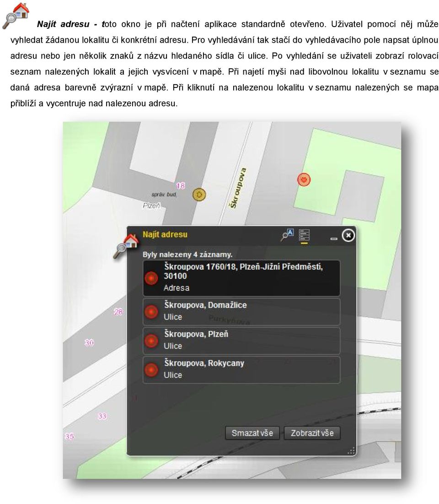Click house number 18 on the map

tap(181, 185)
